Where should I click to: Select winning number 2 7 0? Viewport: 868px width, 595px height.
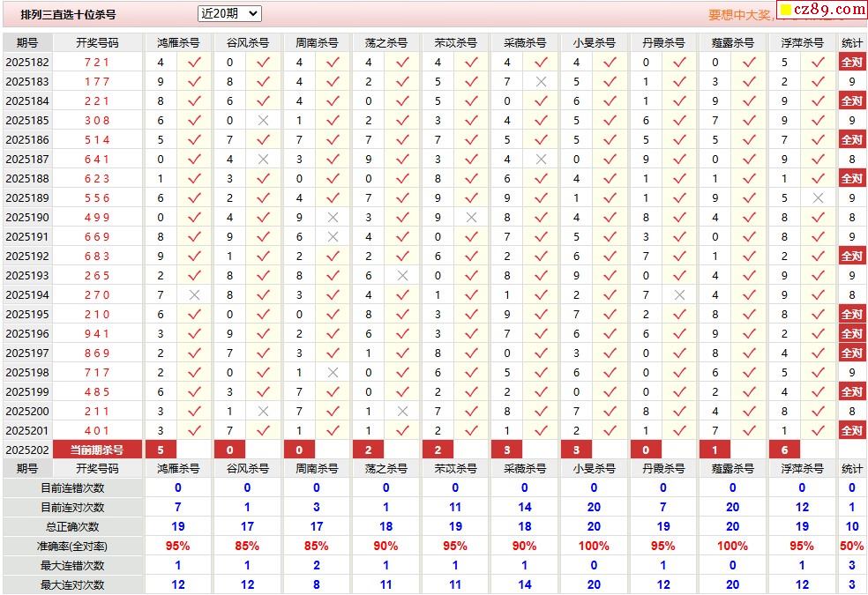[97, 294]
